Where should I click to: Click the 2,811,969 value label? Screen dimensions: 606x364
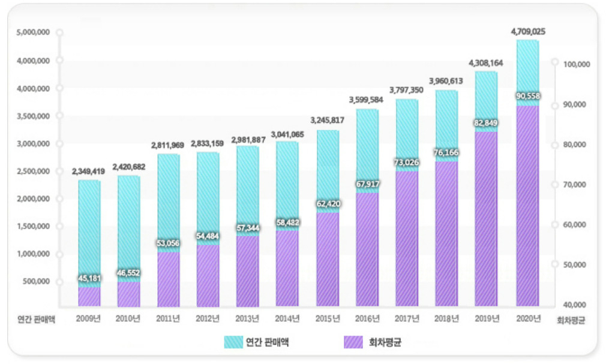pos(167,145)
